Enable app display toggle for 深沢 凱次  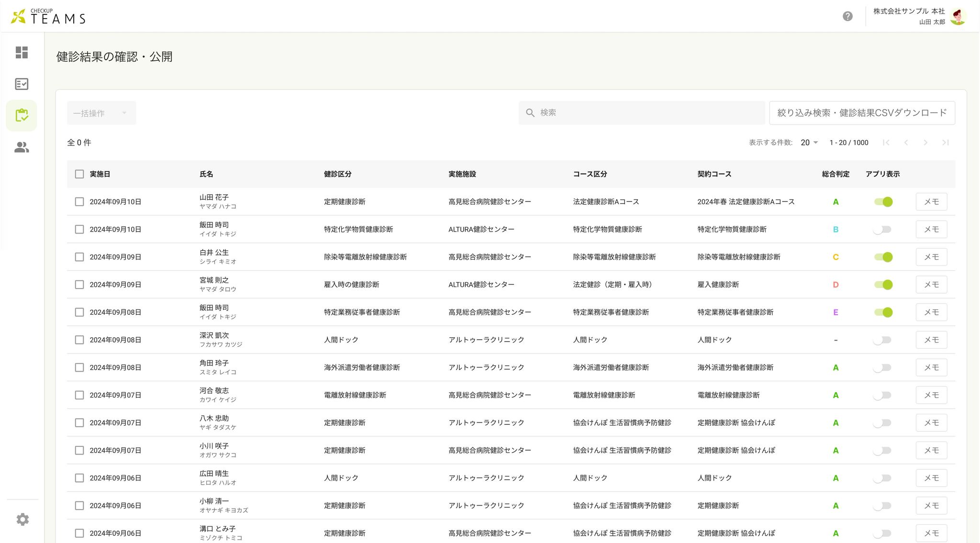tap(883, 340)
